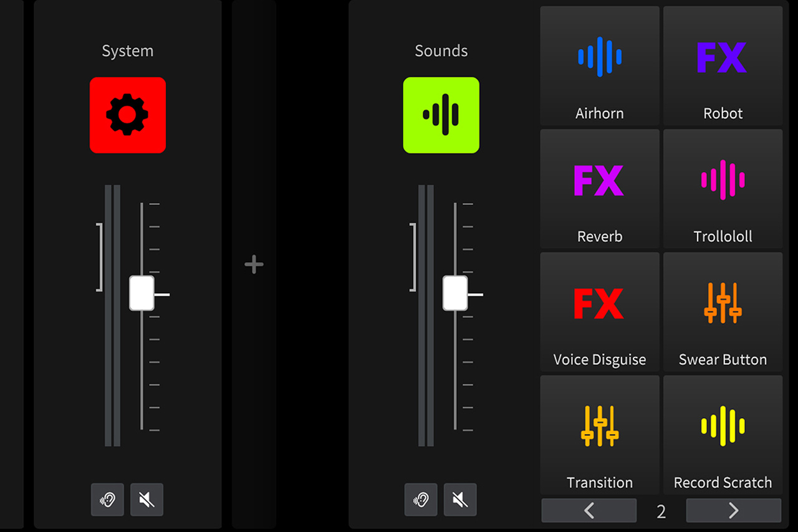Play the Record Scratch sound pad

pos(723,435)
